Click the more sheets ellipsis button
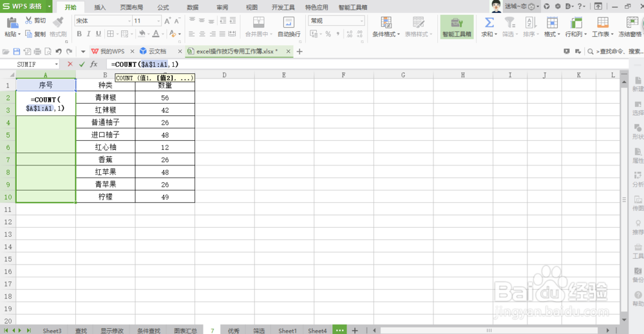644x334 pixels. (x=339, y=330)
